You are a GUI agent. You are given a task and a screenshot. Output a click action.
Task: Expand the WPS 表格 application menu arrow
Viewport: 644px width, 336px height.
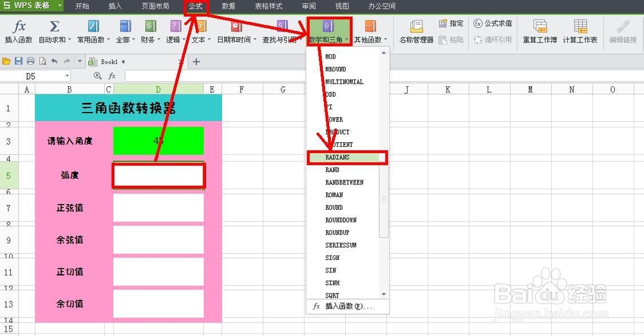tap(59, 6)
